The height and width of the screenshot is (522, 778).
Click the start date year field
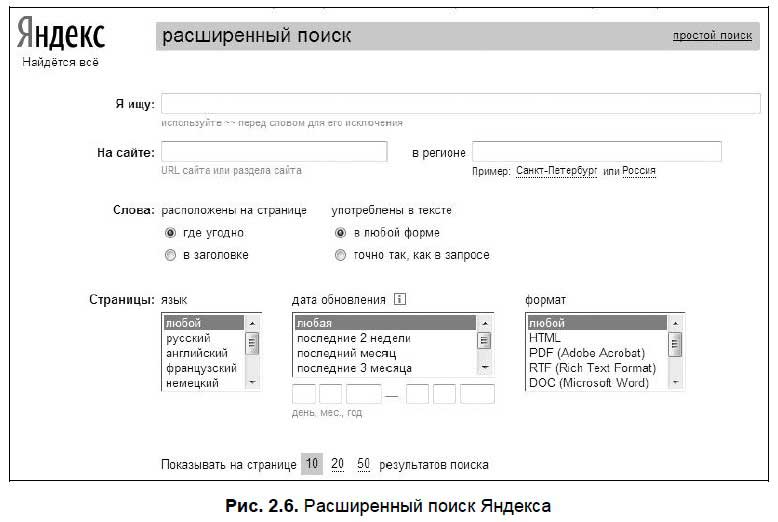click(364, 394)
